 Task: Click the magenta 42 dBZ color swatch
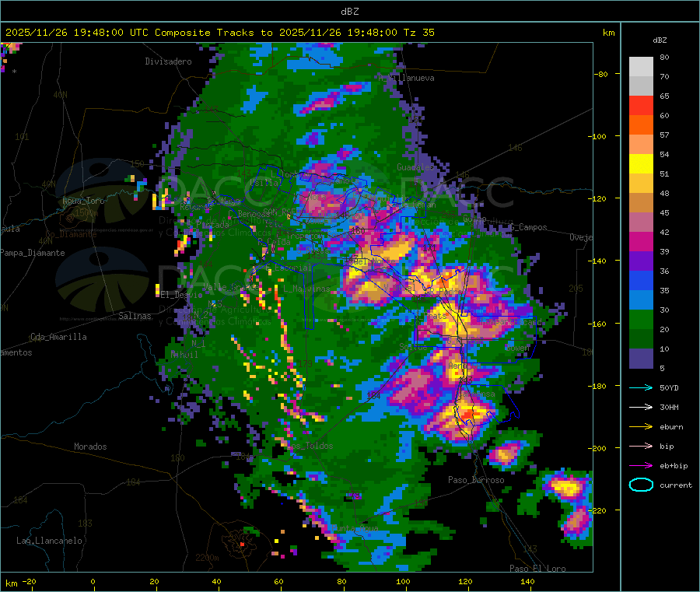(641, 241)
